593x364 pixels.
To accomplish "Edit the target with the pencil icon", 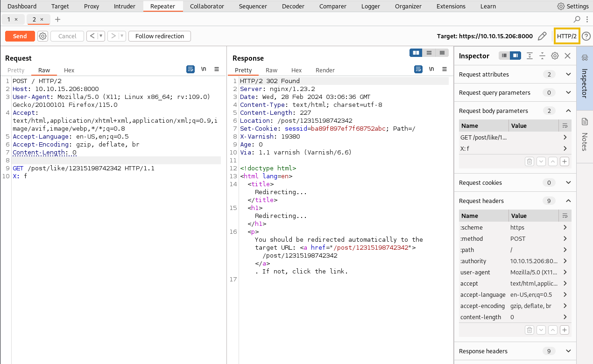I will [542, 36].
